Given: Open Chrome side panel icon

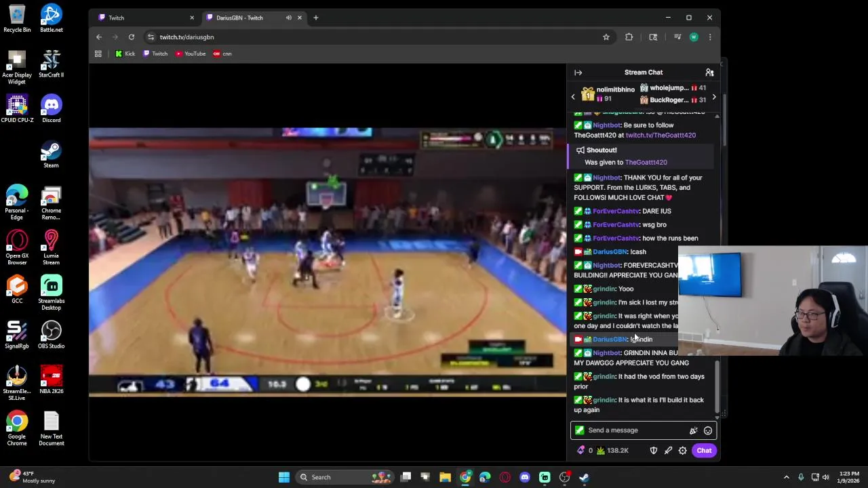Looking at the screenshot, I should tap(653, 37).
